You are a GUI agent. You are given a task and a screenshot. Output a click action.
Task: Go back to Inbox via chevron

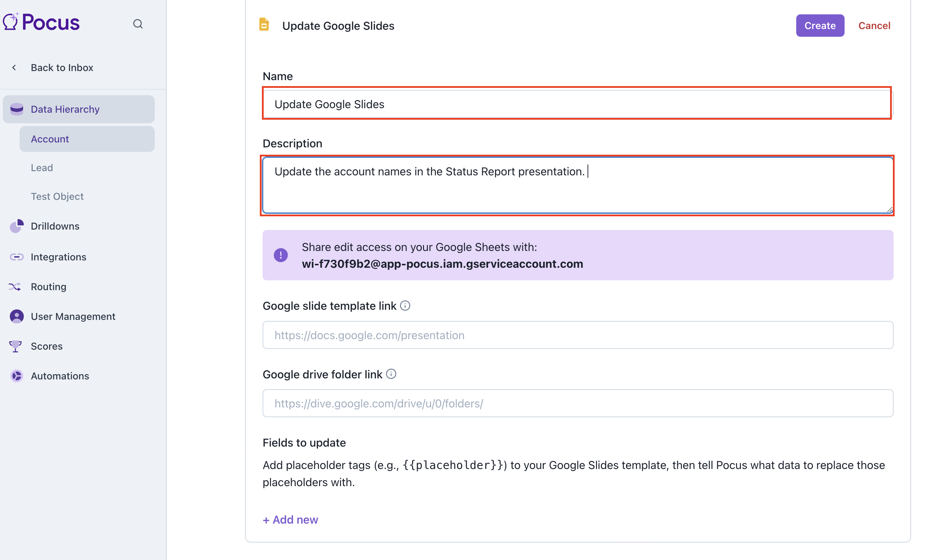click(14, 68)
